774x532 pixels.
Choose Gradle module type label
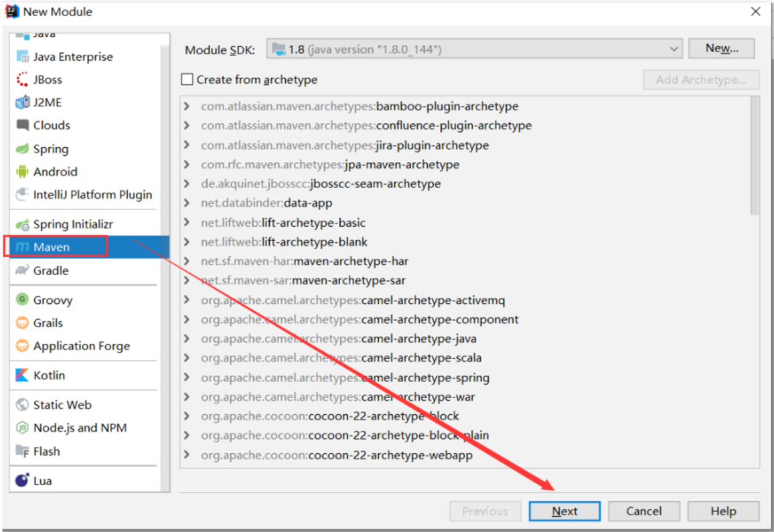(x=51, y=270)
